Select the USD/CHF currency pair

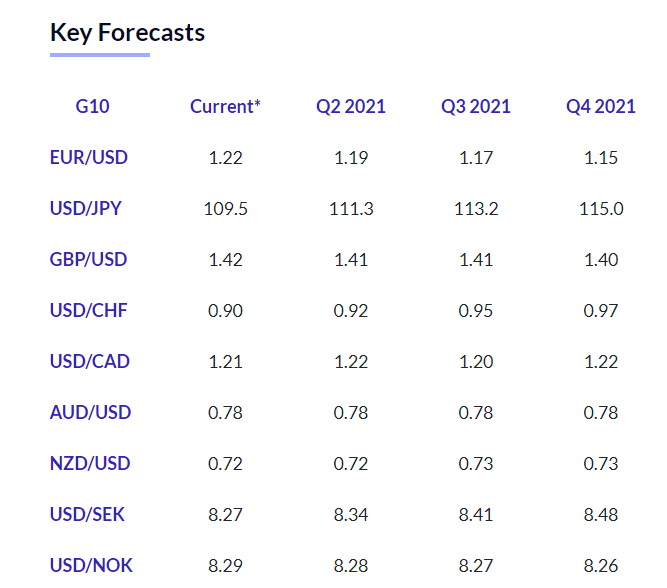click(x=88, y=311)
